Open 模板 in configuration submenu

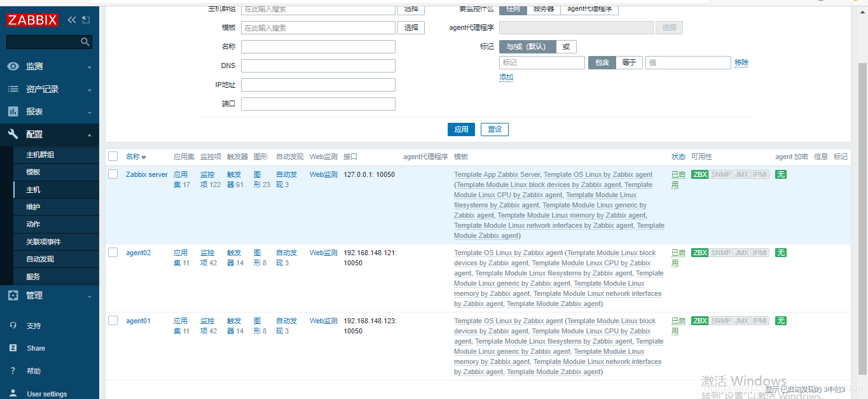(33, 172)
